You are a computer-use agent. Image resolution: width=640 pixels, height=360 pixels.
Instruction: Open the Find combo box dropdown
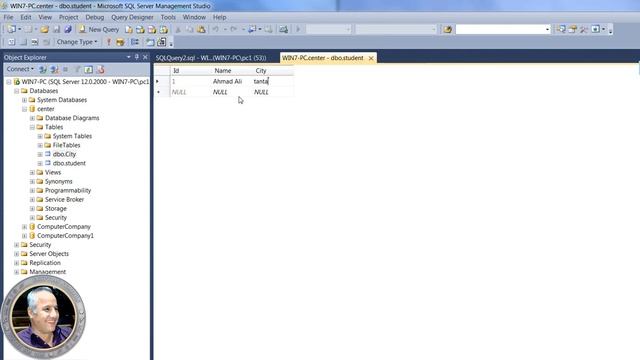pos(547,29)
